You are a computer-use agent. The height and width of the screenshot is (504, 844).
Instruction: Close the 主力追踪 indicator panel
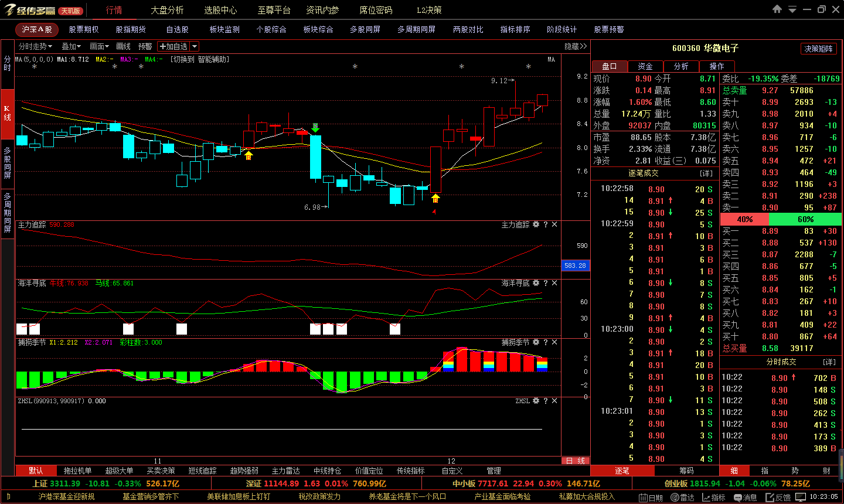[x=554, y=224]
